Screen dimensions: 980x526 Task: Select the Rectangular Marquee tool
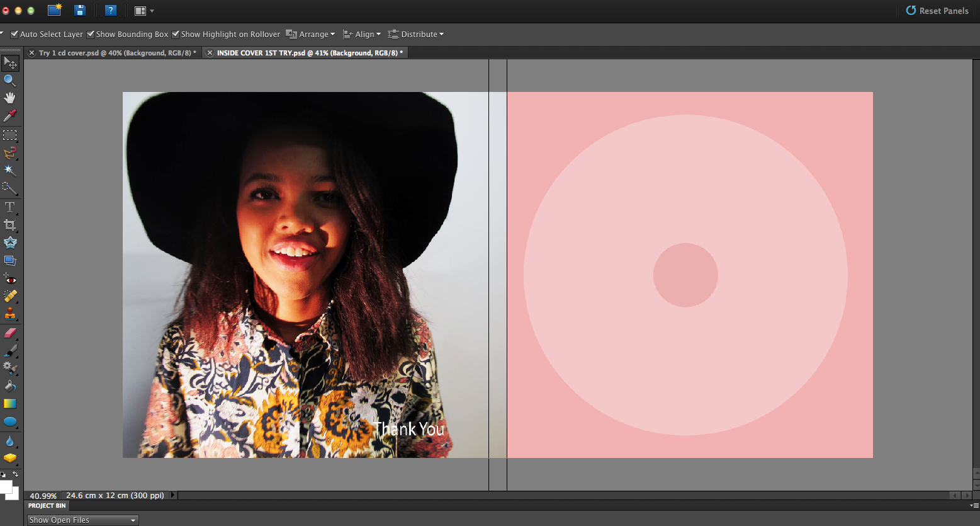(10, 135)
